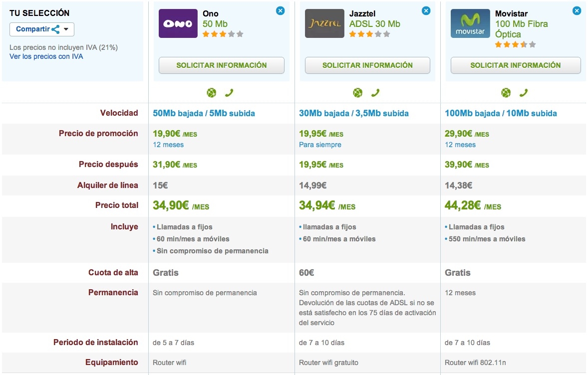Image resolution: width=588 pixels, height=375 pixels.
Task: Click Ono 'Sin compromiso de permanencia' bullet
Action: [212, 251]
